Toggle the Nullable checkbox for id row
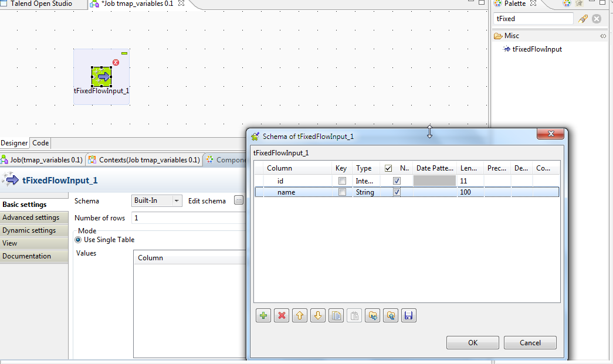613x364 pixels. coord(397,181)
